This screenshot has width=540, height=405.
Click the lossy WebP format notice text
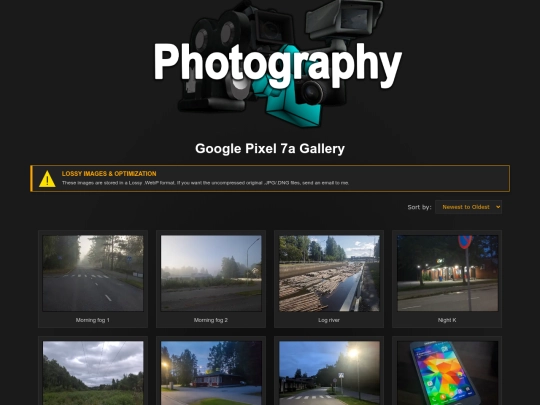pyautogui.click(x=205, y=183)
